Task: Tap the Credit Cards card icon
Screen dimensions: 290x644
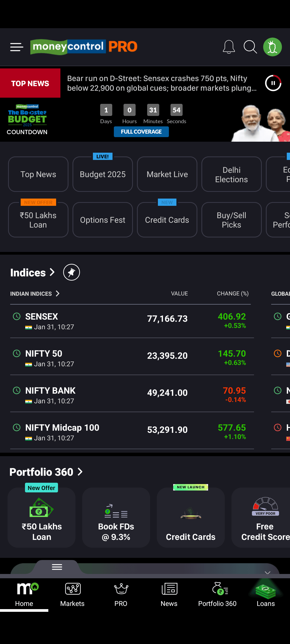Action: tap(191, 513)
